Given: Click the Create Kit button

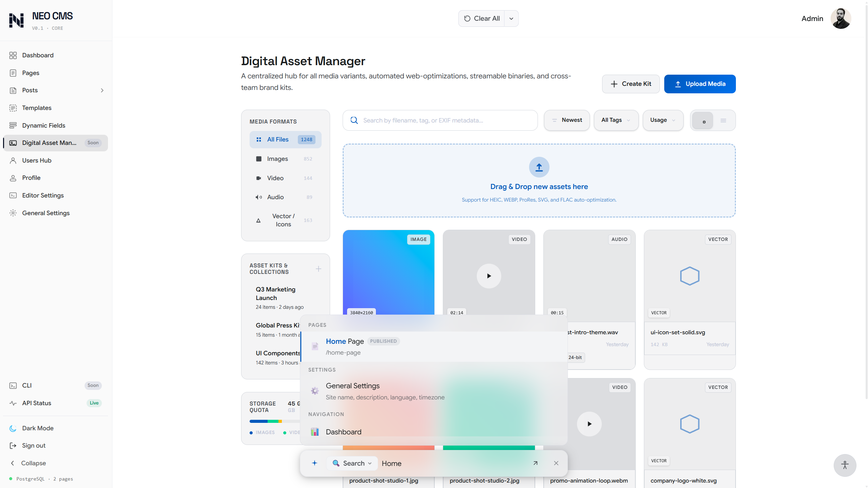Looking at the screenshot, I should (x=631, y=84).
